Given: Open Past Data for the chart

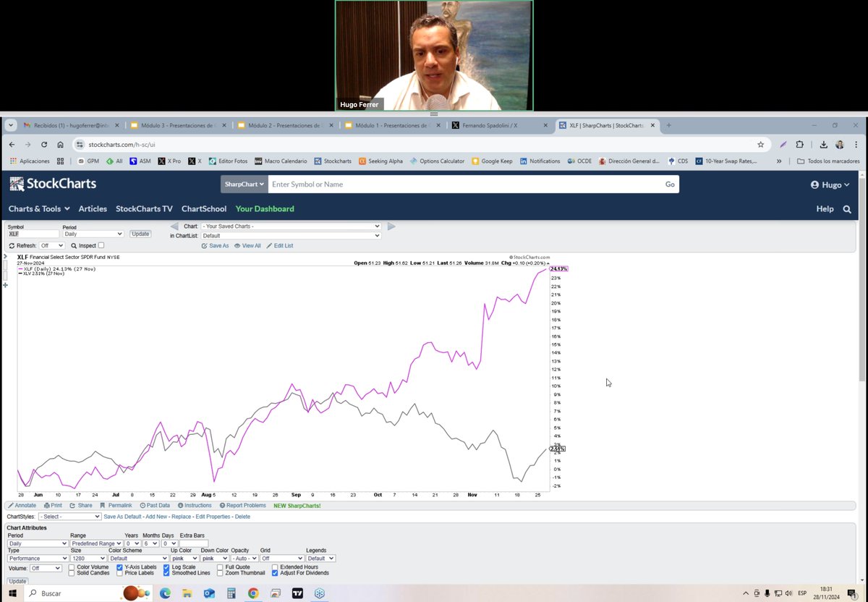Looking at the screenshot, I should point(155,506).
